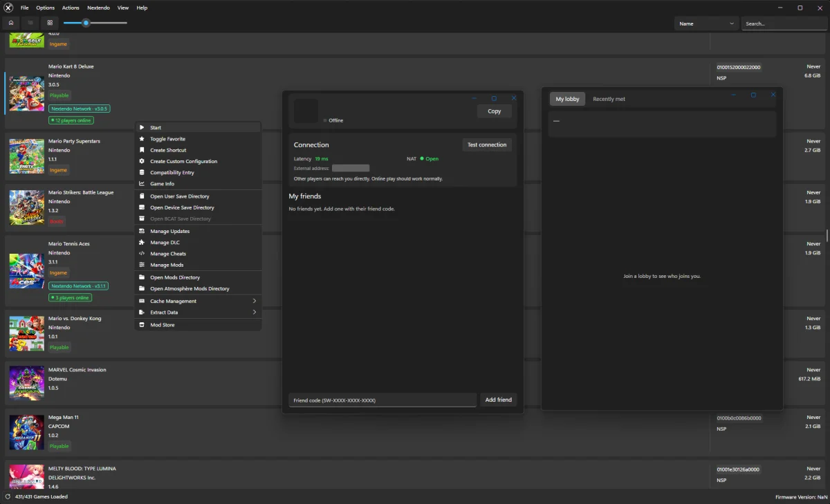Switch to the My lobby tab
This screenshot has width=830, height=504.
pos(568,99)
